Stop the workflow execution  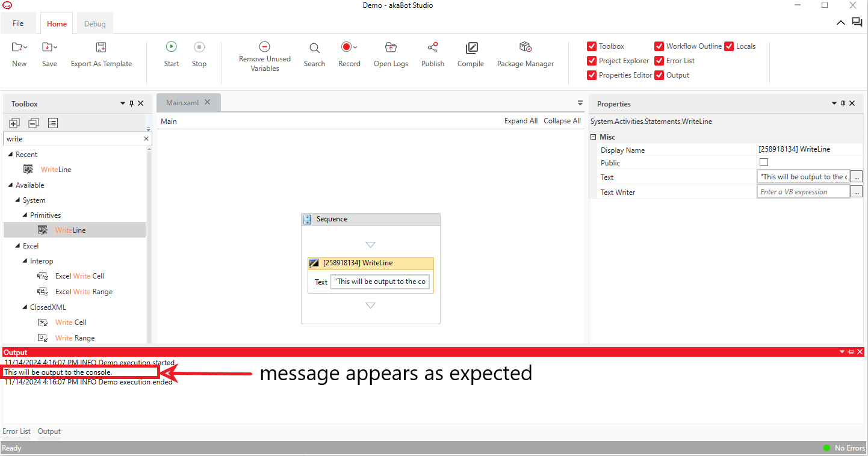(x=199, y=47)
